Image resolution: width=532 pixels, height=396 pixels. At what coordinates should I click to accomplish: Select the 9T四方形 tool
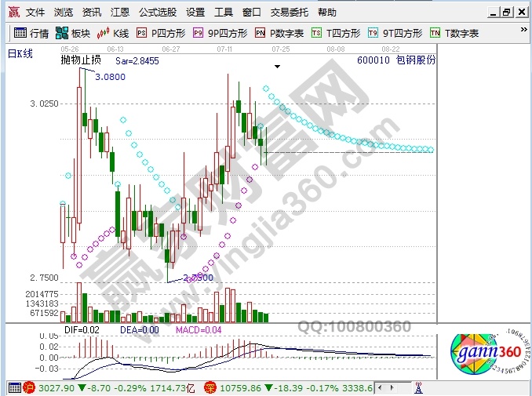click(395, 33)
